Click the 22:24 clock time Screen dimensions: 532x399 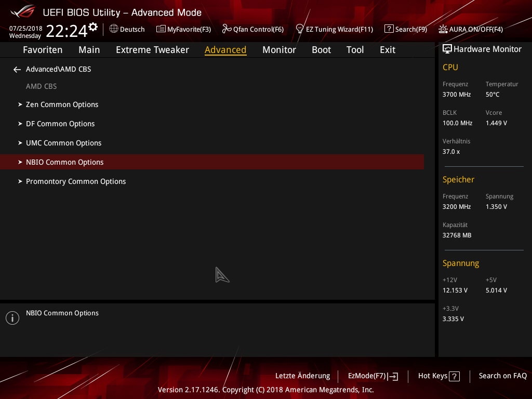click(x=66, y=31)
